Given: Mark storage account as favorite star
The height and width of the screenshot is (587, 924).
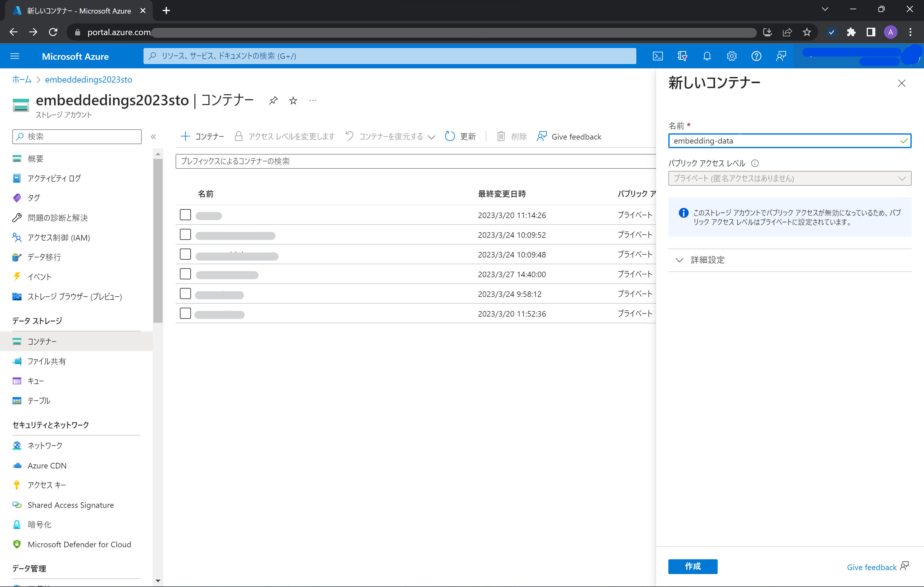Looking at the screenshot, I should 293,100.
